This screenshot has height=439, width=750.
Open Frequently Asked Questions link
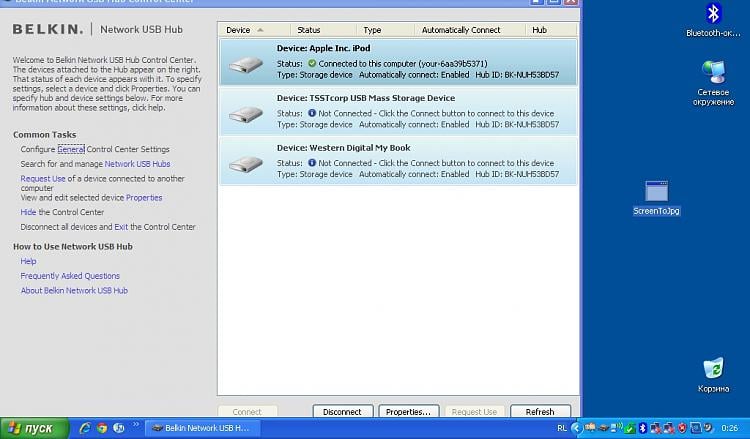coord(70,276)
